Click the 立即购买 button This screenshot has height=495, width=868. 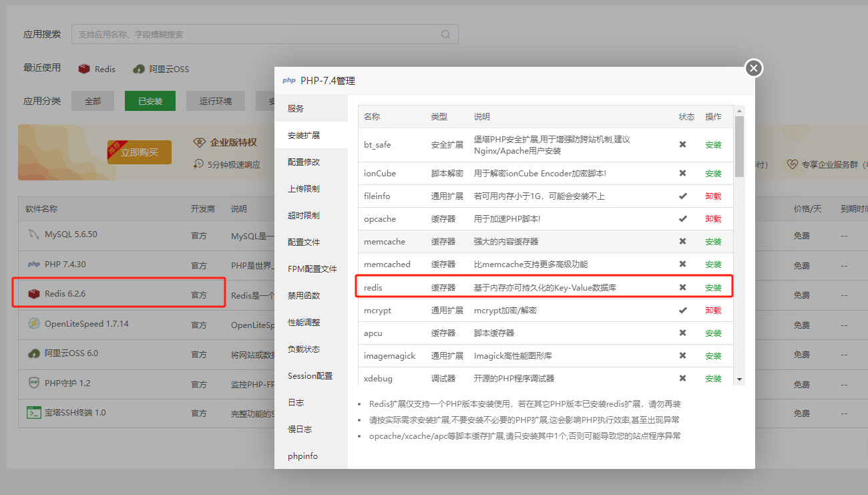coord(140,152)
